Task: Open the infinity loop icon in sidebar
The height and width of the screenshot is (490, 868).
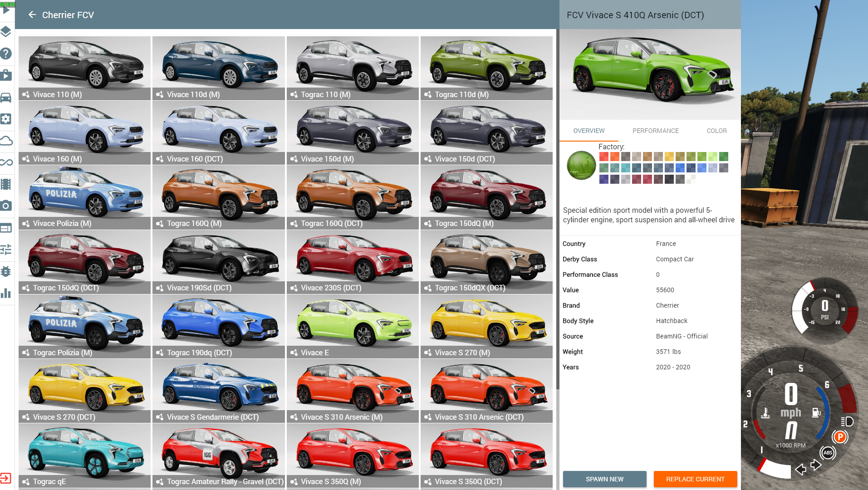Action: click(6, 162)
